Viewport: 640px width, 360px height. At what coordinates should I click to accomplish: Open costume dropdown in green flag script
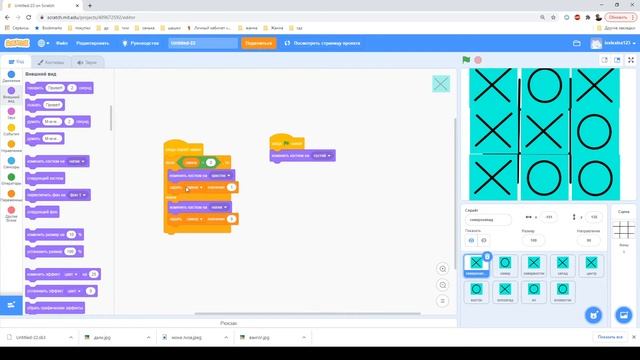tap(322, 156)
